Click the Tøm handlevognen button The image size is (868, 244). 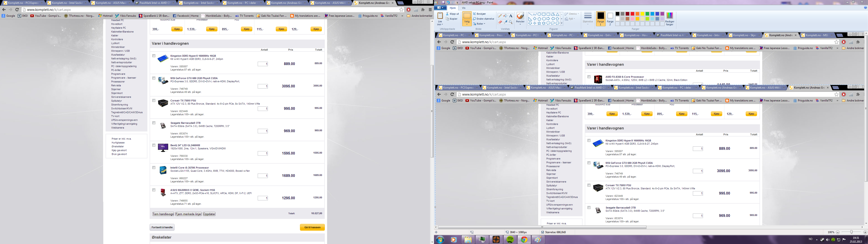pos(163,214)
